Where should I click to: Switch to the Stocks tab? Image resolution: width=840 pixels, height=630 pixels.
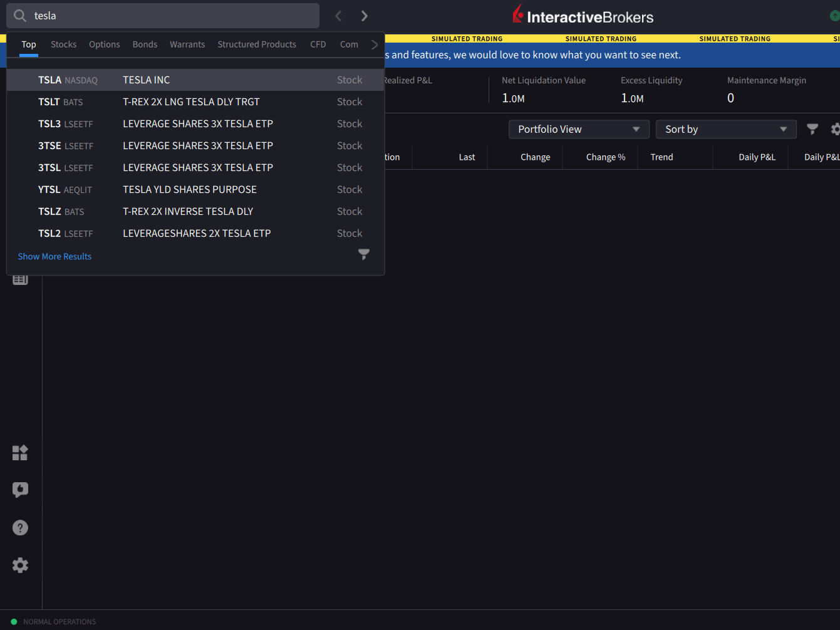(63, 44)
